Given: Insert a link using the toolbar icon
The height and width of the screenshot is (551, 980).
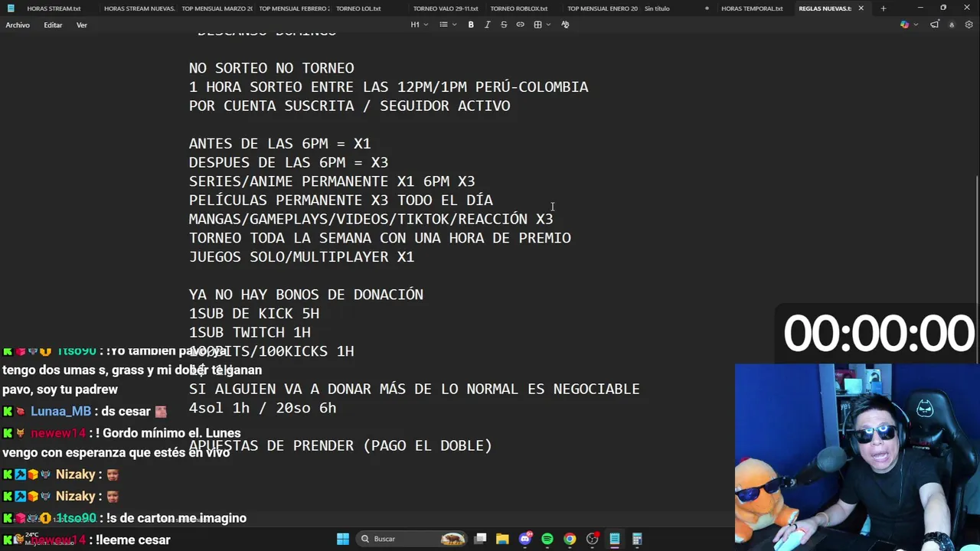Looking at the screenshot, I should point(521,24).
